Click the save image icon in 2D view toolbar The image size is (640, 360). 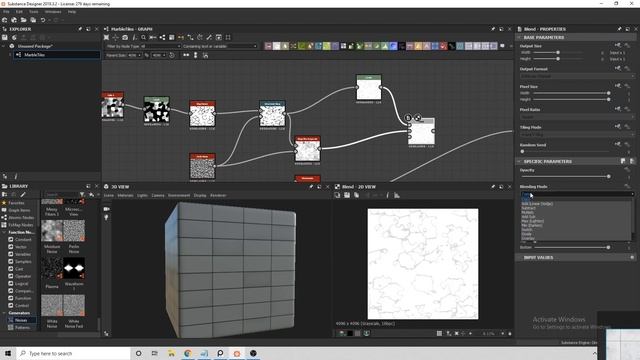tap(347, 196)
